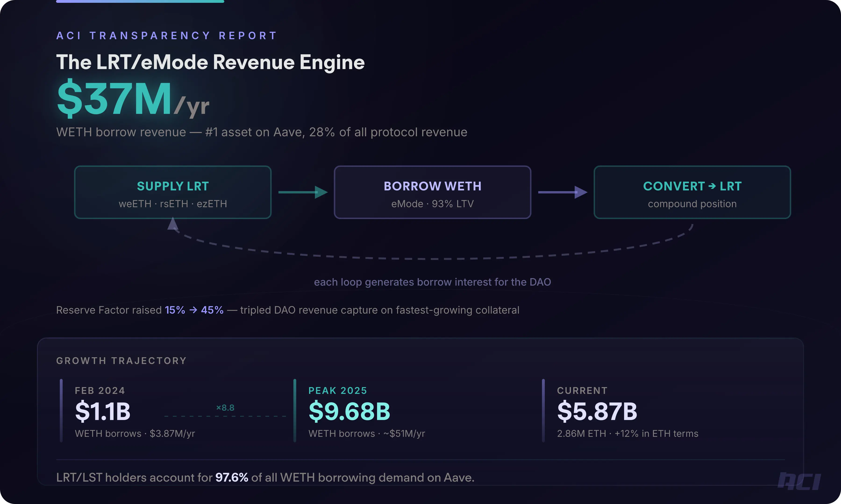Click the CONVERT to LRT box
This screenshot has height=504, width=841.
point(692,192)
